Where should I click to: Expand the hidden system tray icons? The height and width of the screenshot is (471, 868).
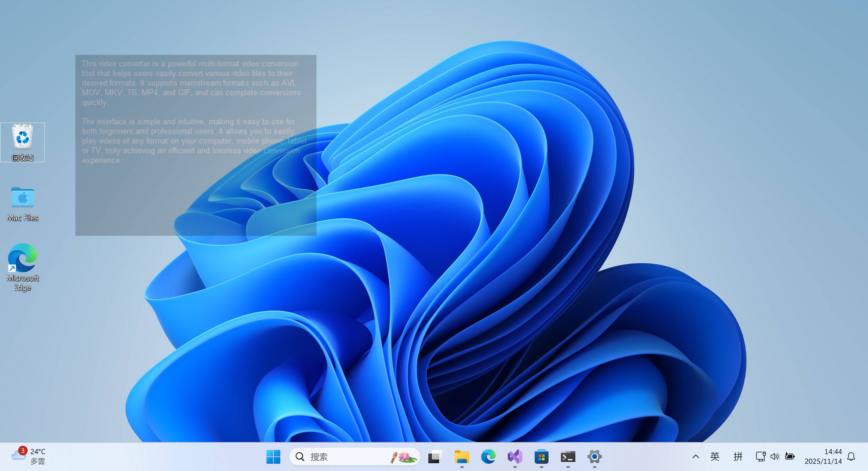coord(696,457)
